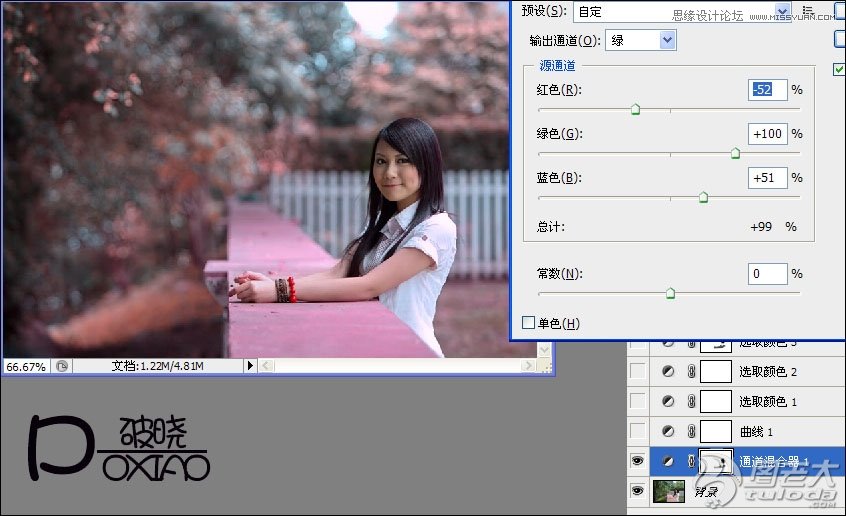Click the 绿色 green channel slider handle
The width and height of the screenshot is (846, 516).
pos(735,154)
